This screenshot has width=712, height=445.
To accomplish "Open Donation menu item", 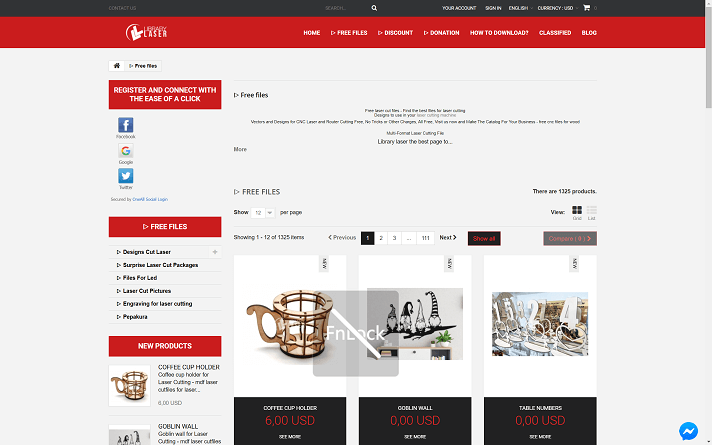I will pos(441,33).
